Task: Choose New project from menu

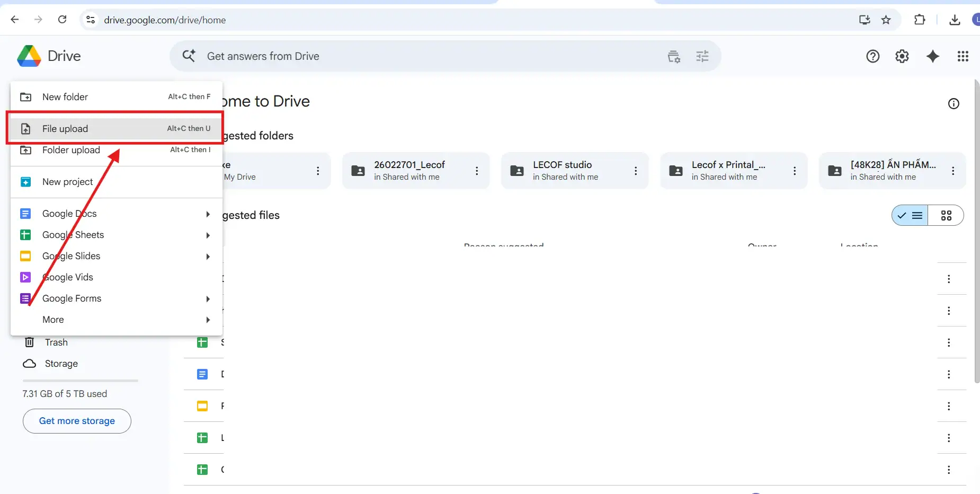Action: pos(117,182)
